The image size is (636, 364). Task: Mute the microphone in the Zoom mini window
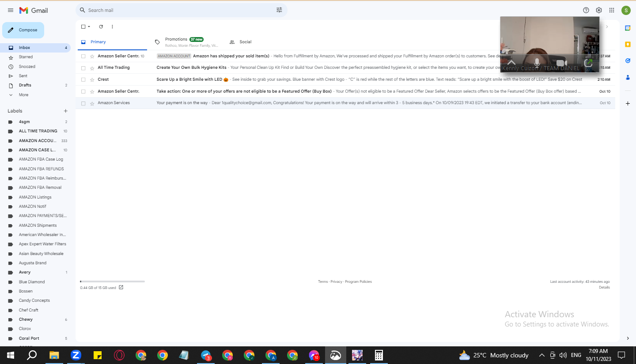(537, 63)
